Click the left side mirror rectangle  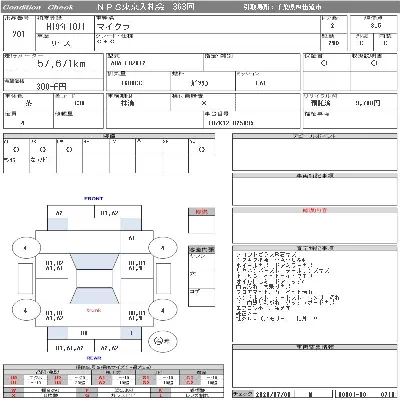[x=25, y=278]
